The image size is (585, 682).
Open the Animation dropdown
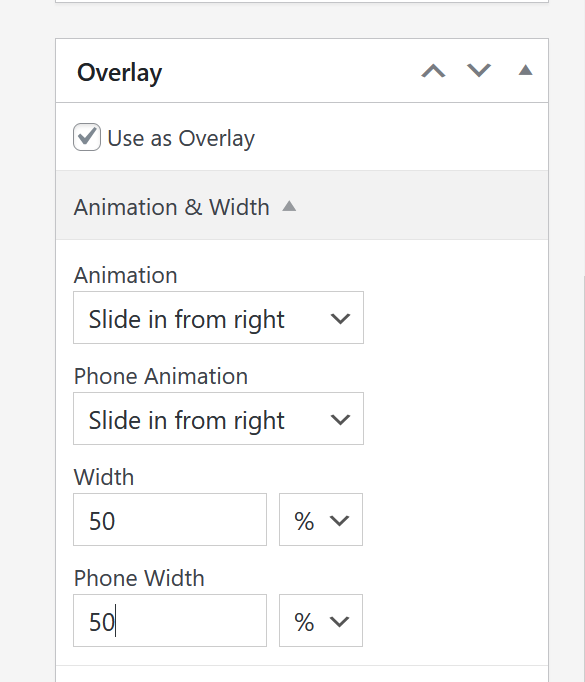pyautogui.click(x=218, y=318)
